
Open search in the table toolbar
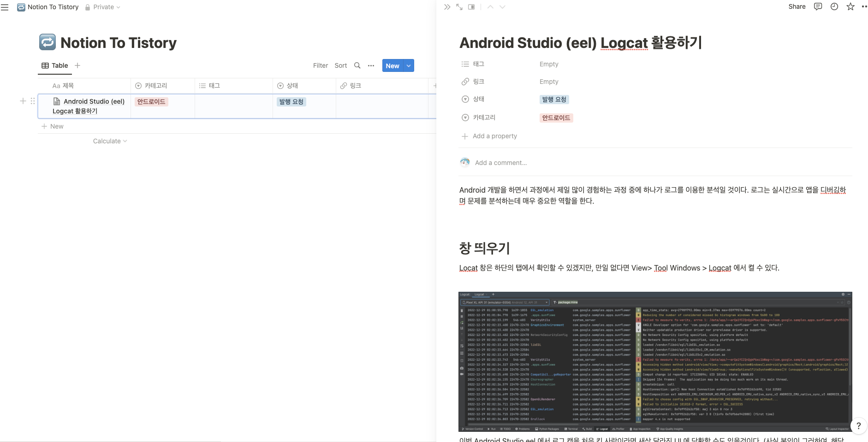pos(357,65)
